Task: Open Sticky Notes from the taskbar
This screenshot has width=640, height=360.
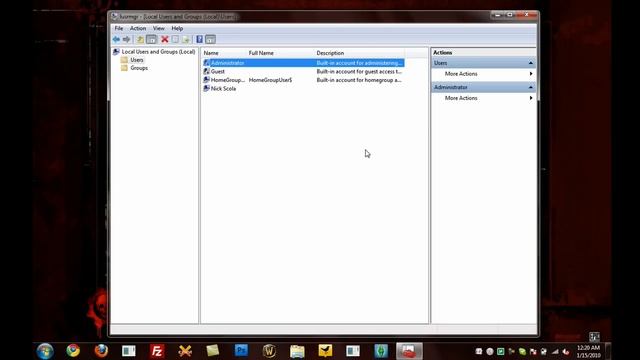Action: click(213, 351)
